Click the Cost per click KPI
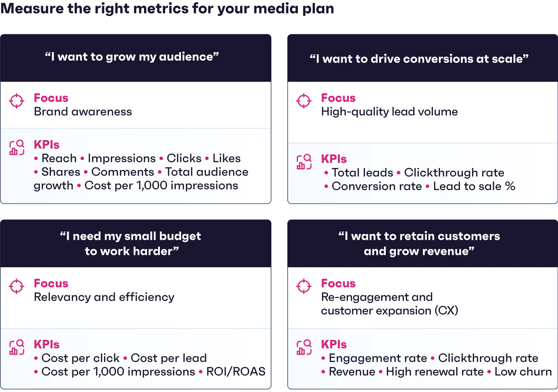This screenshot has width=558, height=392. point(80,358)
